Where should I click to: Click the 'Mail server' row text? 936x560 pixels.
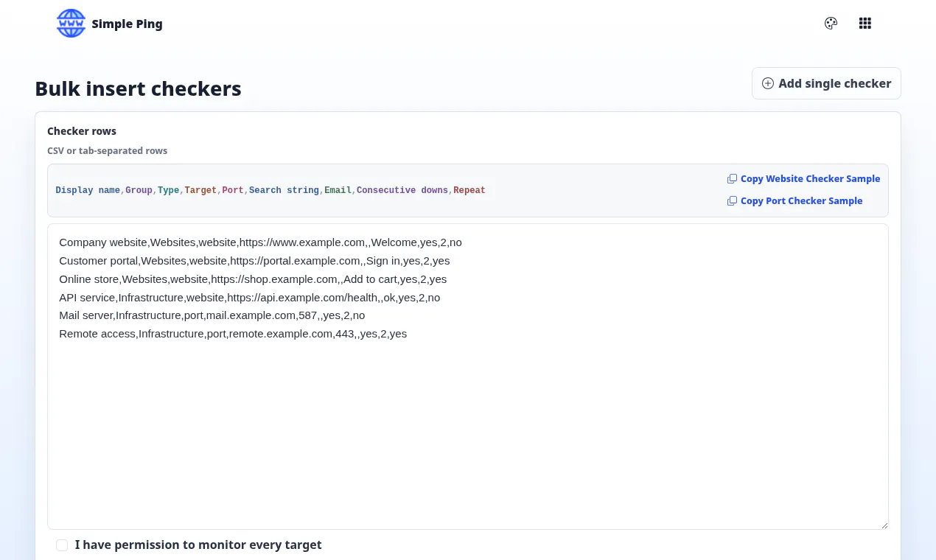click(212, 315)
